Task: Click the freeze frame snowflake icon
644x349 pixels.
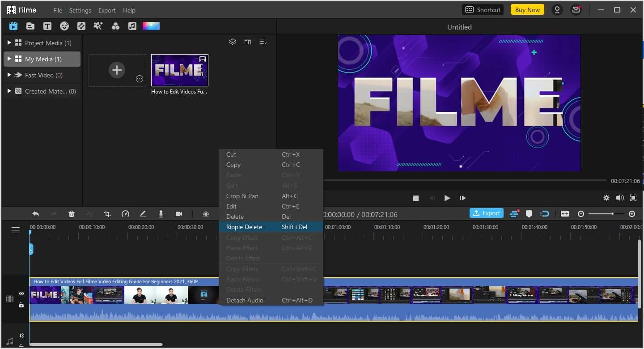Action: click(x=206, y=214)
